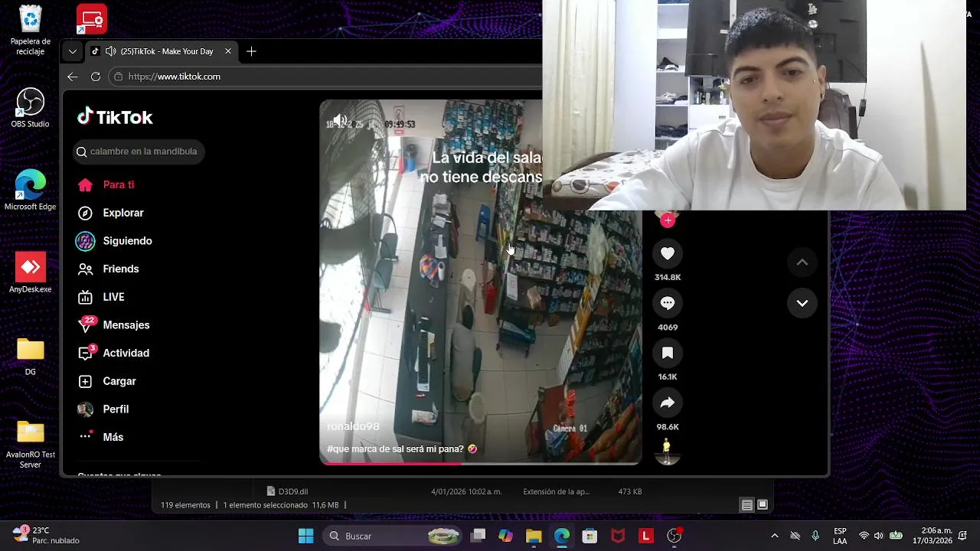
Task: Follow creator with the red plus badge
Action: [668, 220]
